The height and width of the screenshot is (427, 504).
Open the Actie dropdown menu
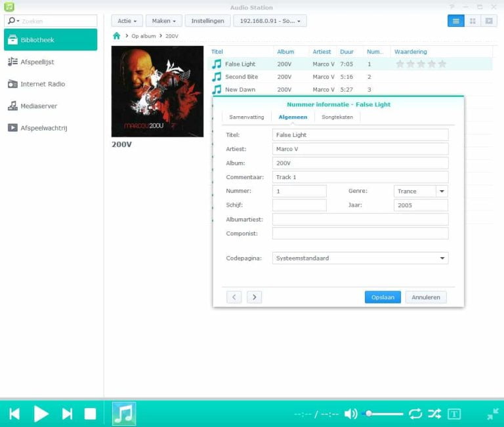(x=127, y=21)
